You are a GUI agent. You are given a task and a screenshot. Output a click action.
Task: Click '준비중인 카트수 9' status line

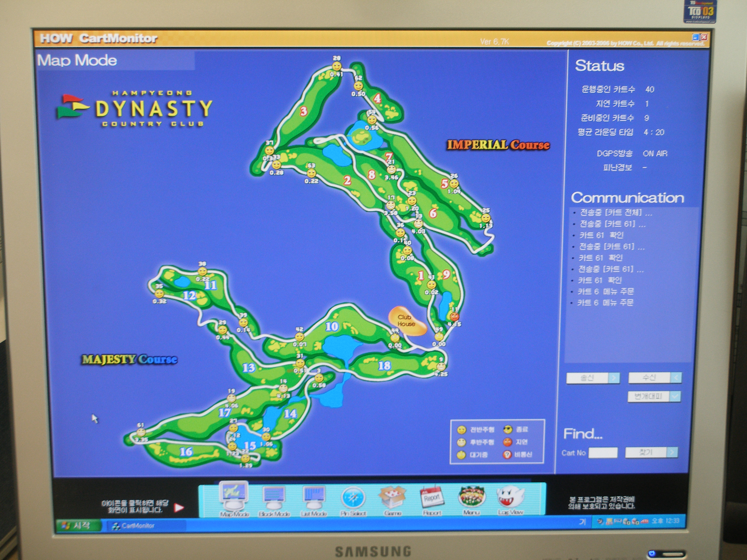[x=615, y=118]
